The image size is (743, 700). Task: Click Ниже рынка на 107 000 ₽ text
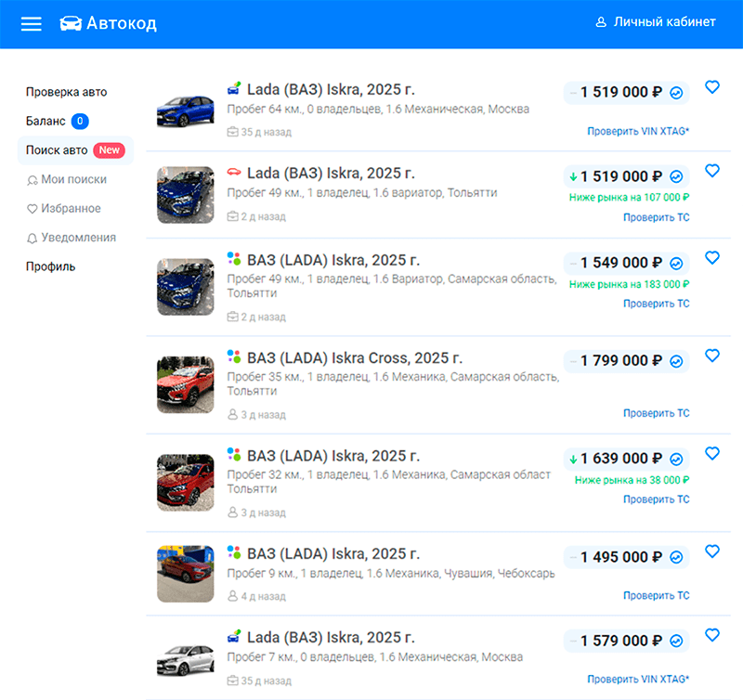point(630,198)
